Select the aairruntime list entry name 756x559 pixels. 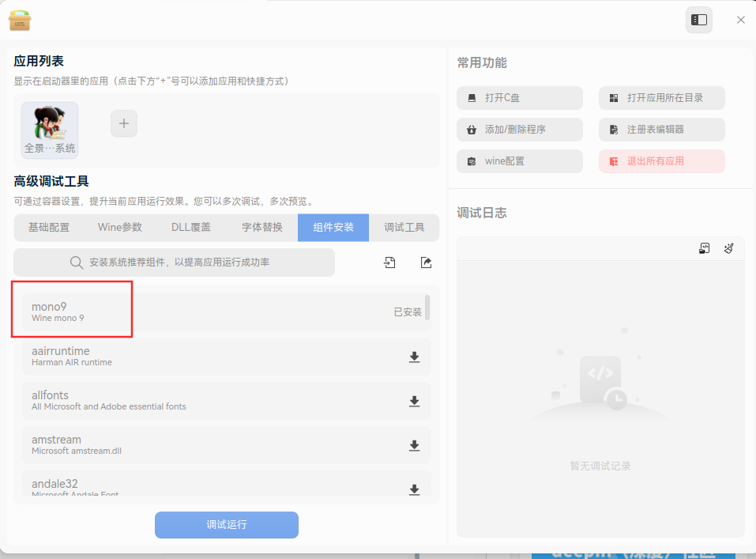click(61, 351)
